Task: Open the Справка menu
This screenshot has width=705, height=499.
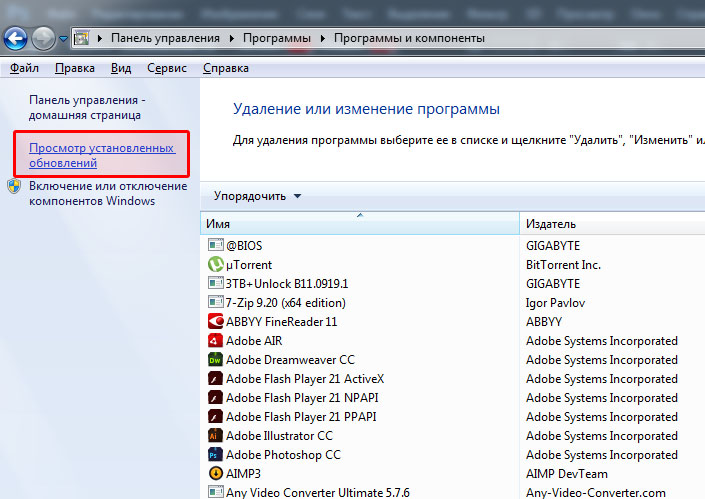Action: point(226,68)
